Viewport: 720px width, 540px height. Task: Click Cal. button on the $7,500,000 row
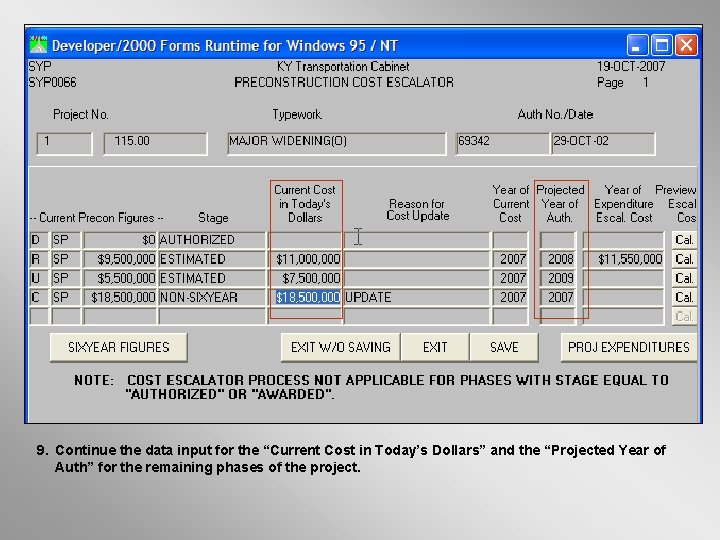point(684,278)
